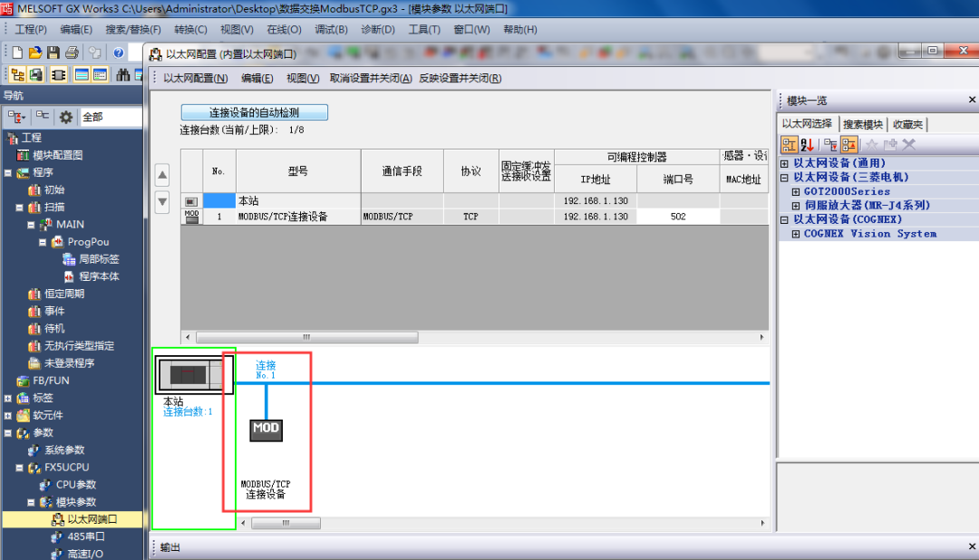
Task: Expand the GOT2000Series node
Action: pyautogui.click(x=796, y=192)
